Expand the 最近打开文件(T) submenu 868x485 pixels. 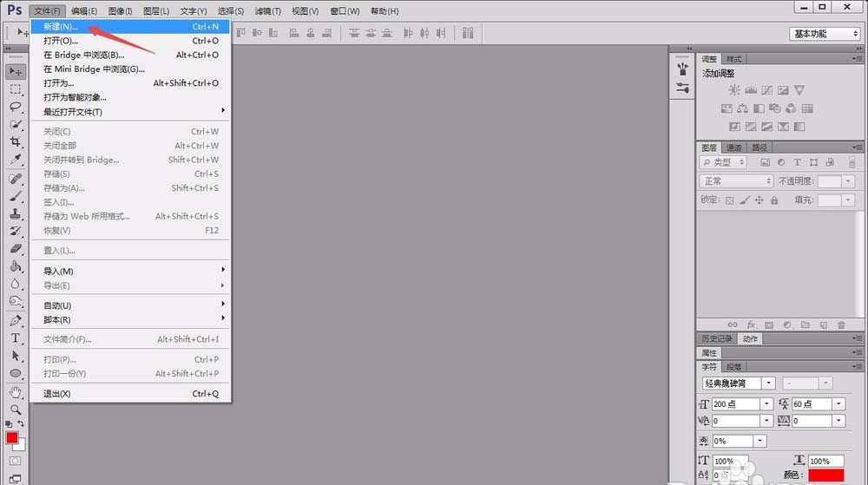click(x=131, y=112)
